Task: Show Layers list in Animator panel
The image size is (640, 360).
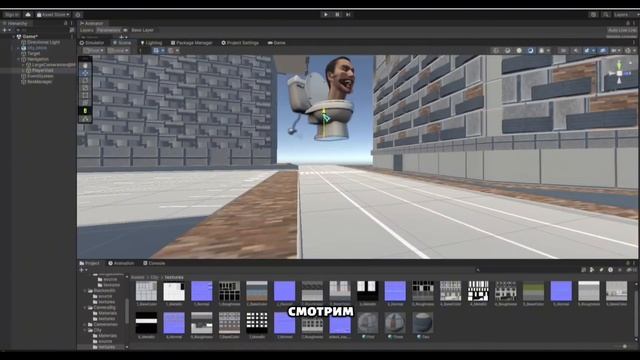Action: 87,30
